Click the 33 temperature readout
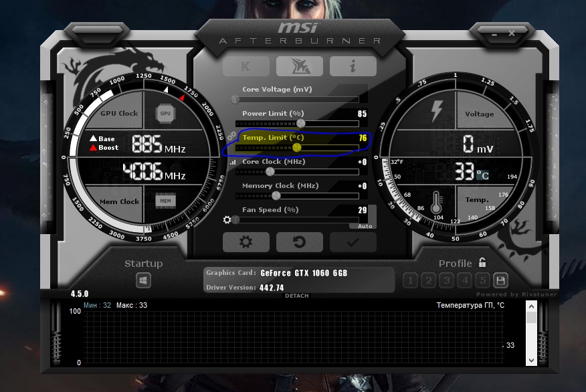 (464, 171)
